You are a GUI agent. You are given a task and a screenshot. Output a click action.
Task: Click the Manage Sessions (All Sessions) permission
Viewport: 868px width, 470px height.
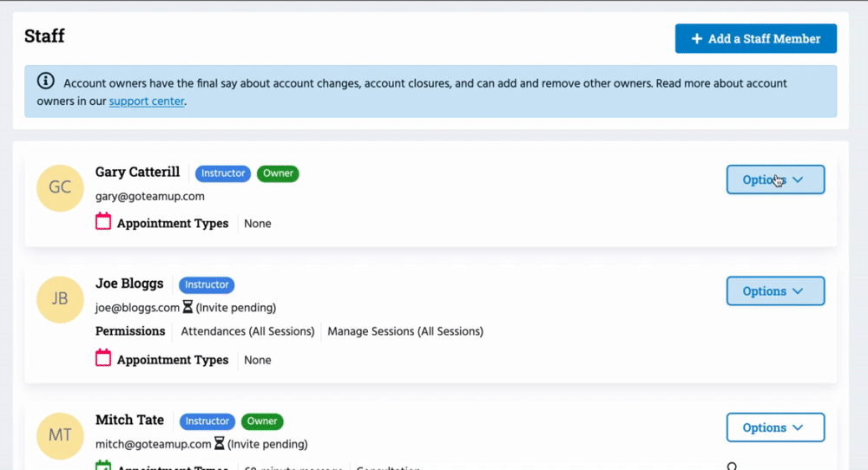click(x=404, y=331)
